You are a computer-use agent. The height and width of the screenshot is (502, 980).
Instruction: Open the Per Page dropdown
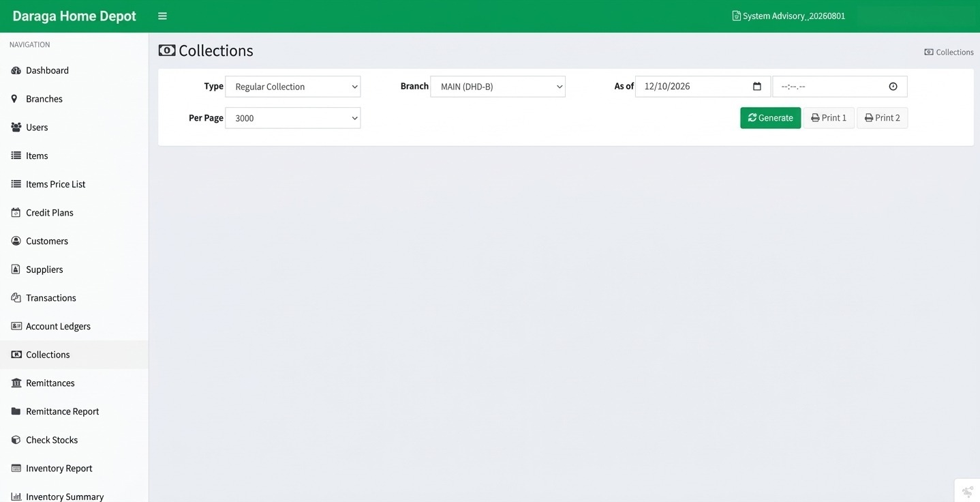(x=293, y=118)
